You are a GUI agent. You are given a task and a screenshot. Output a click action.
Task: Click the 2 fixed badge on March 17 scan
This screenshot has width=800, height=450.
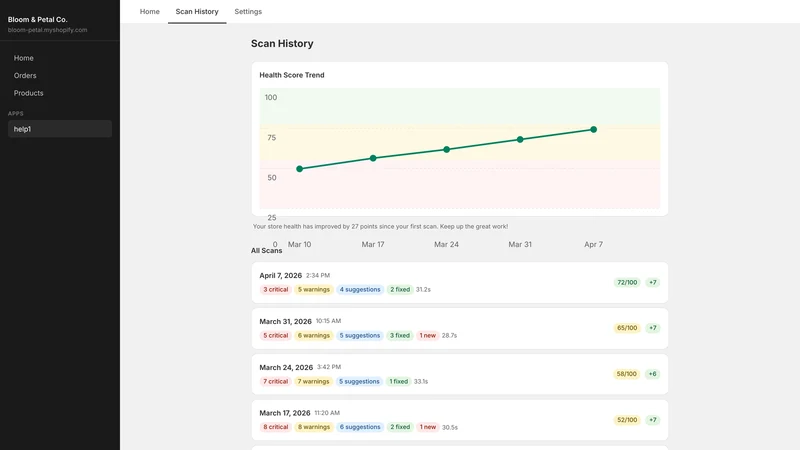(400, 427)
